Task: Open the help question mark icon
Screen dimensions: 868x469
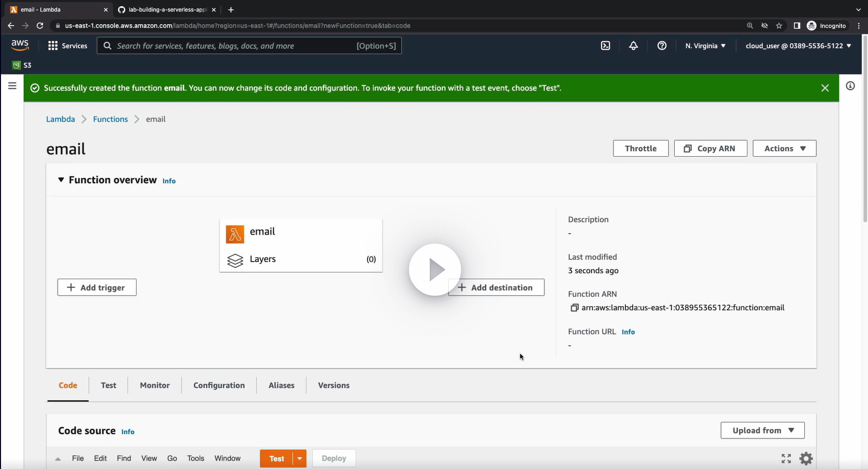Action: 662,46
